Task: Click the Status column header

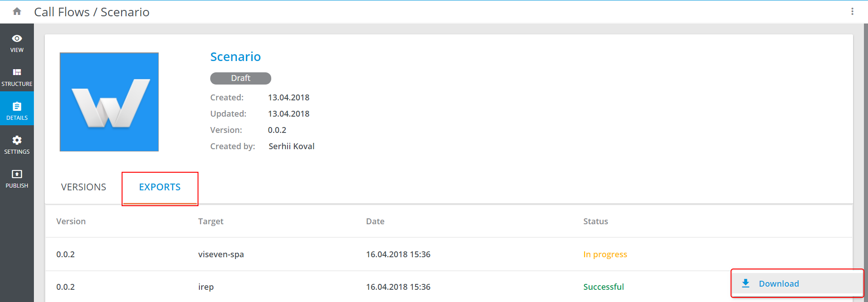Action: [x=595, y=222]
